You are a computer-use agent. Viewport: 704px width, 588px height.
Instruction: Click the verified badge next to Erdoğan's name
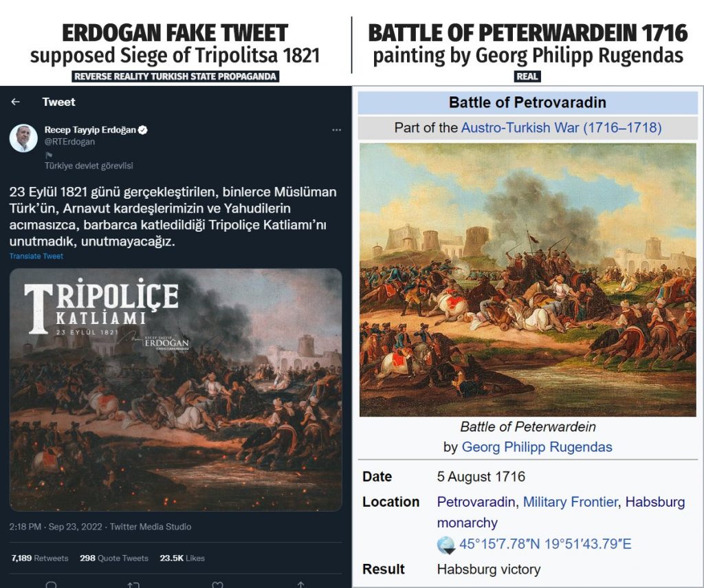coord(144,130)
